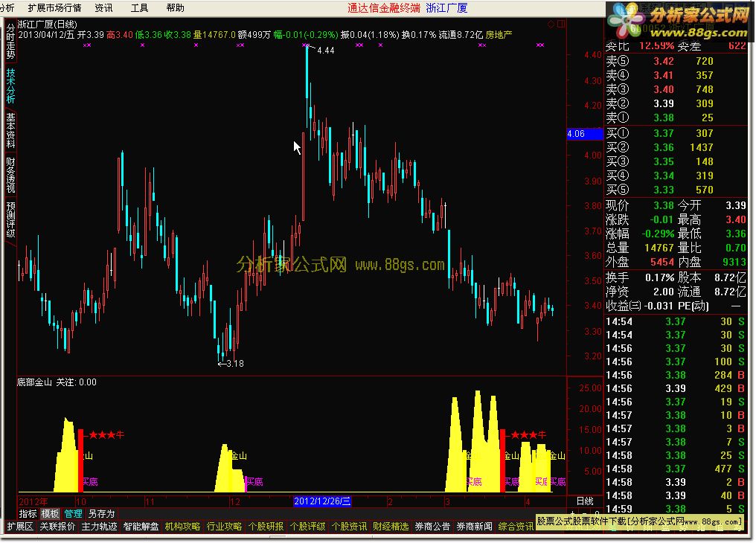Open the 扩展市场行情 menu

click(54, 7)
